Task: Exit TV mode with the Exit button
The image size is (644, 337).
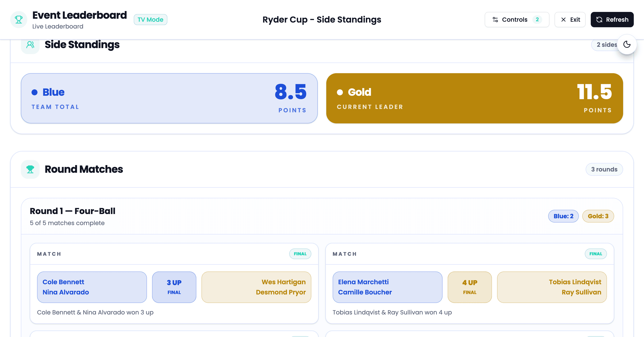Action: (570, 20)
